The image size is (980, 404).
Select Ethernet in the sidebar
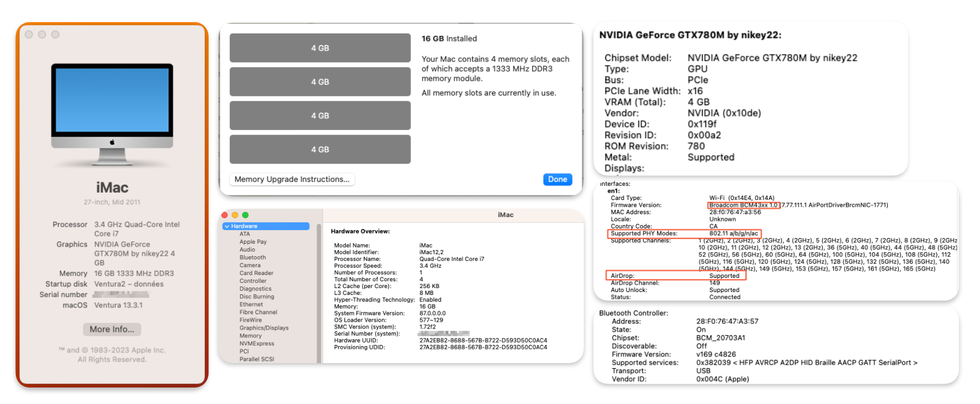pyautogui.click(x=251, y=305)
